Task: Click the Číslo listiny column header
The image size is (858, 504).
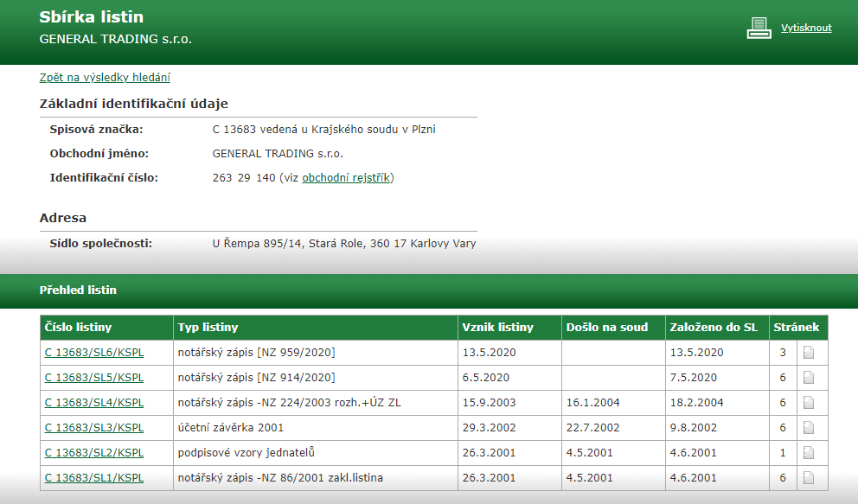Action: [x=79, y=328]
